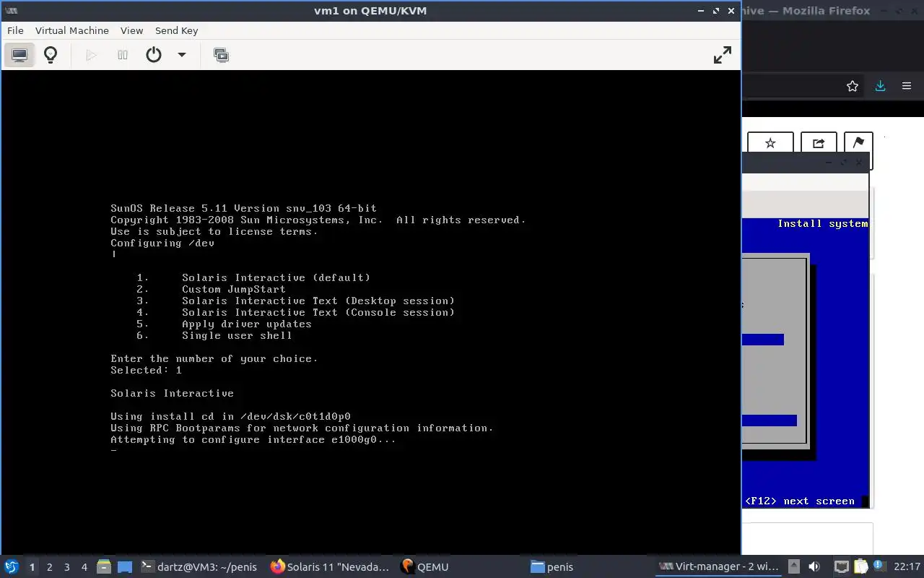Click 'Enter the number of your choice.' text
This screenshot has height=578, width=924.
214,358
